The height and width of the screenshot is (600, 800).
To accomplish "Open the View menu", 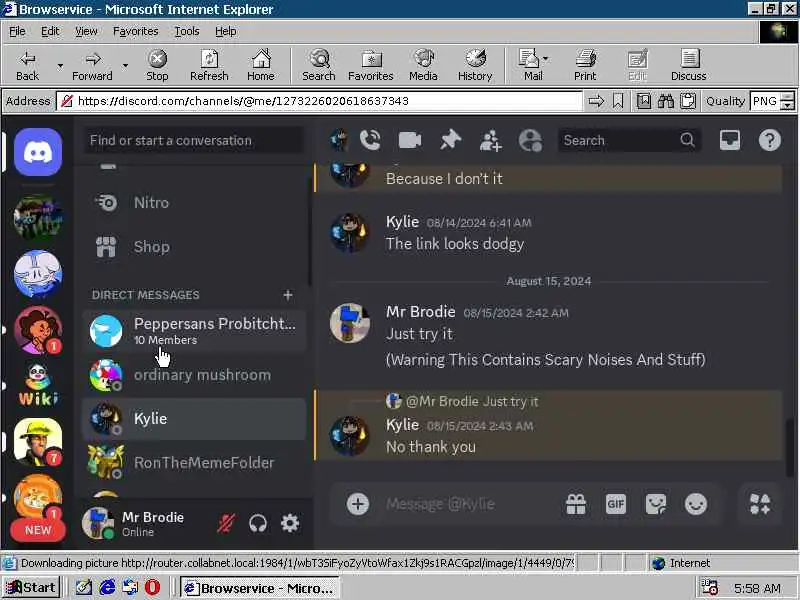I will 86,32.
